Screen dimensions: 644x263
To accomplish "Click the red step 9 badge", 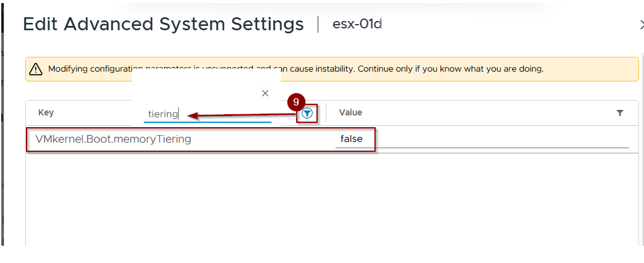I will [x=295, y=101].
